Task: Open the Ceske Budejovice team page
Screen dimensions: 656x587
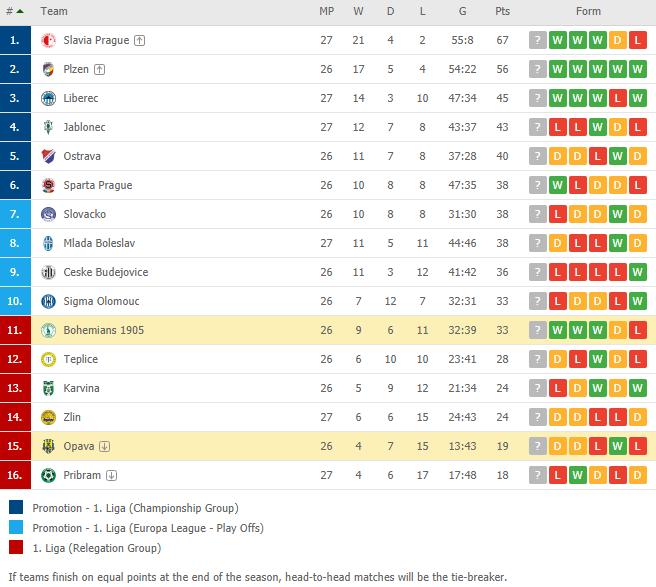Action: pos(105,272)
